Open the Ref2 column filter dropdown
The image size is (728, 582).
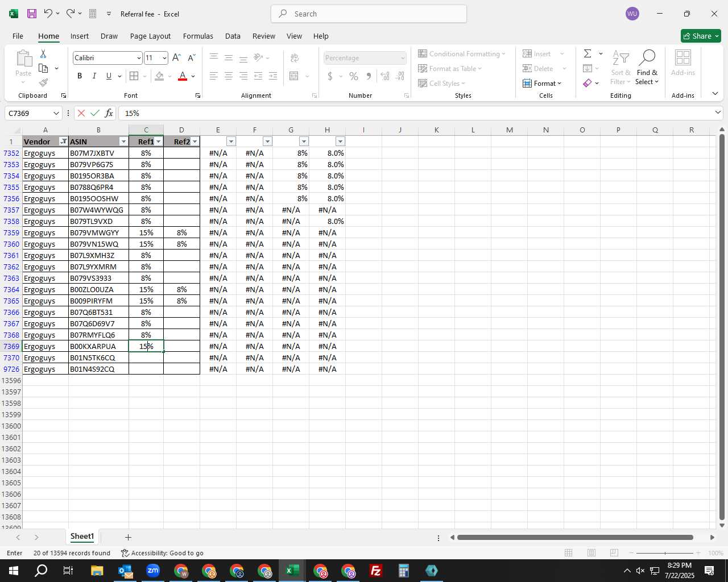click(x=195, y=142)
